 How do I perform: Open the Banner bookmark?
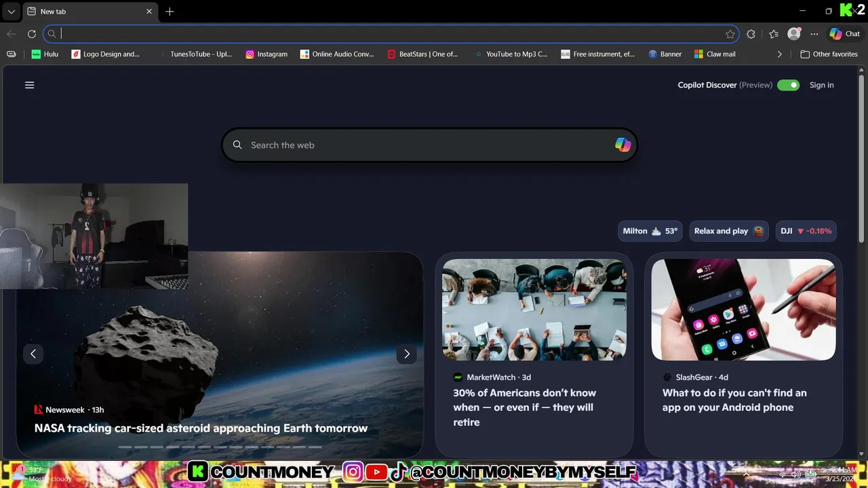665,54
